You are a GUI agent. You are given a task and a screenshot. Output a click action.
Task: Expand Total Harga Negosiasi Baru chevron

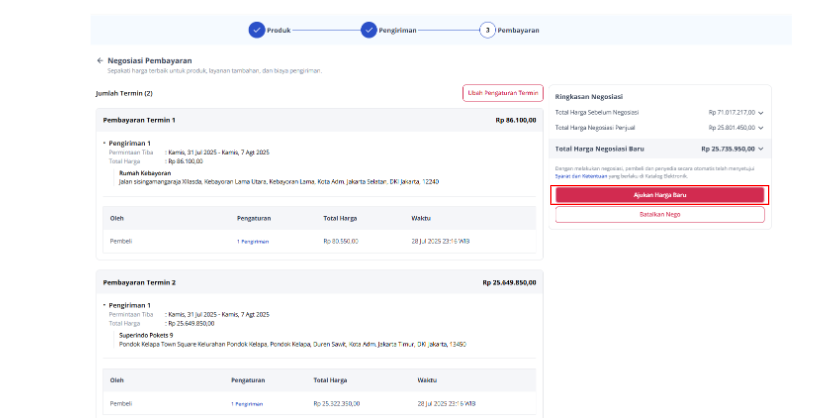(760, 149)
